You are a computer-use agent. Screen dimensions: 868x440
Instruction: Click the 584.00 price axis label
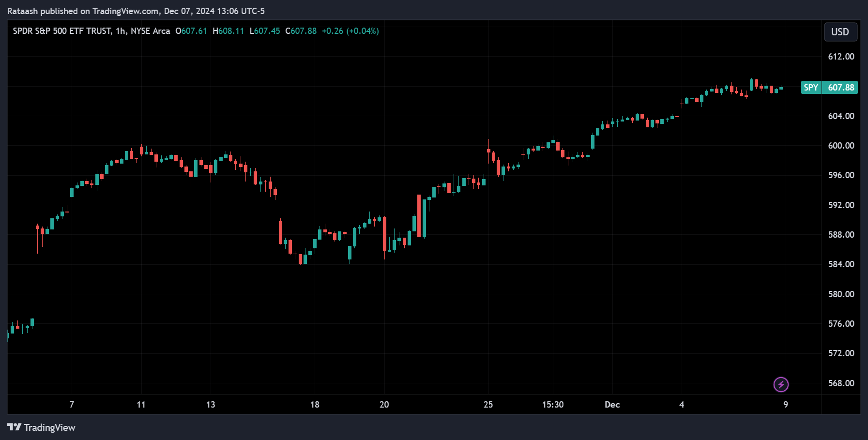pos(841,264)
